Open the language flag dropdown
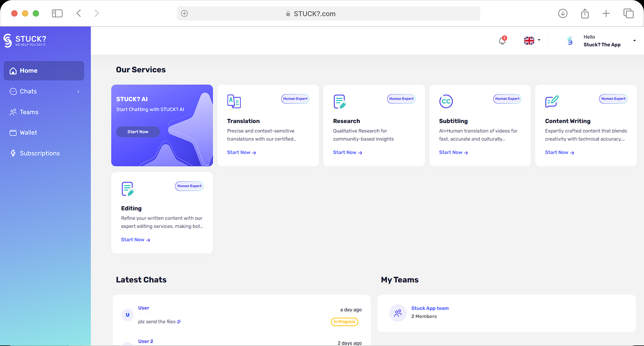The width and height of the screenshot is (644, 346). click(x=532, y=40)
